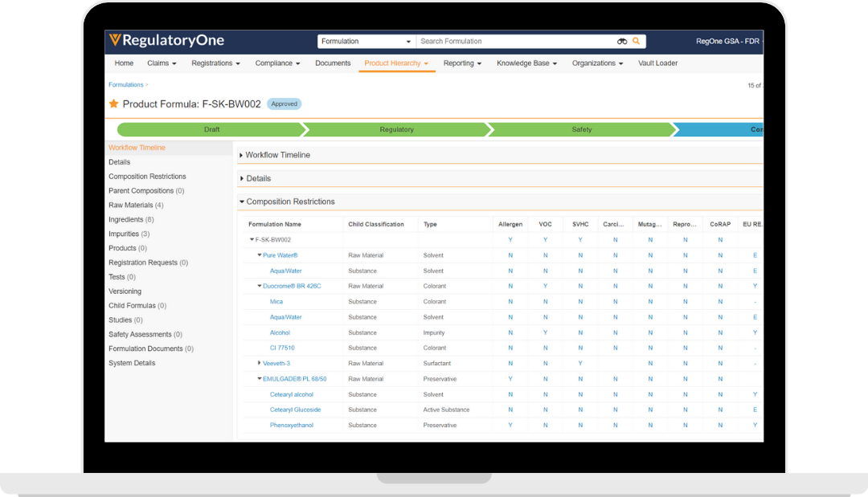
Task: Open the Vault Loader tab
Action: (657, 63)
